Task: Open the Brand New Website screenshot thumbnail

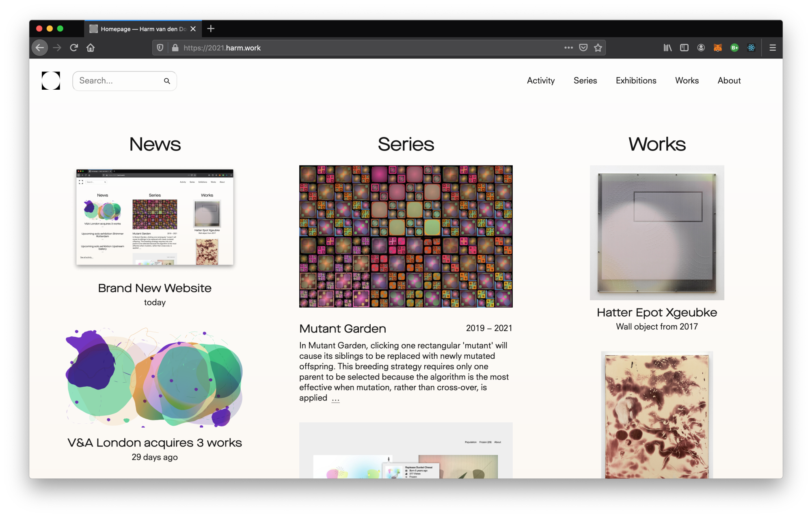Action: tap(155, 217)
